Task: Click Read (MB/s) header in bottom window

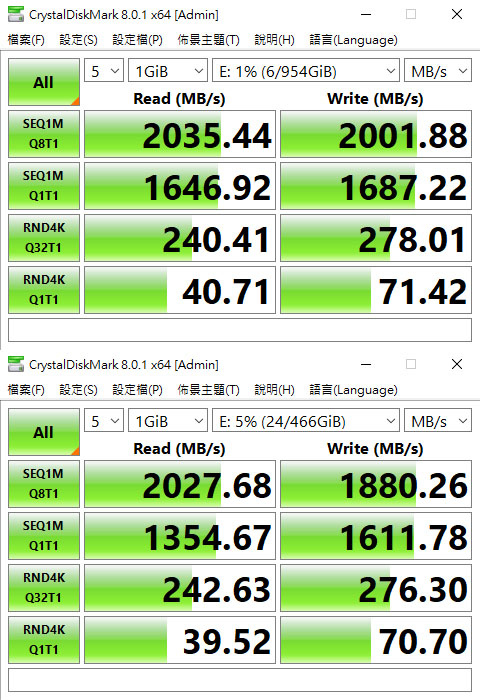Action: pos(179,448)
